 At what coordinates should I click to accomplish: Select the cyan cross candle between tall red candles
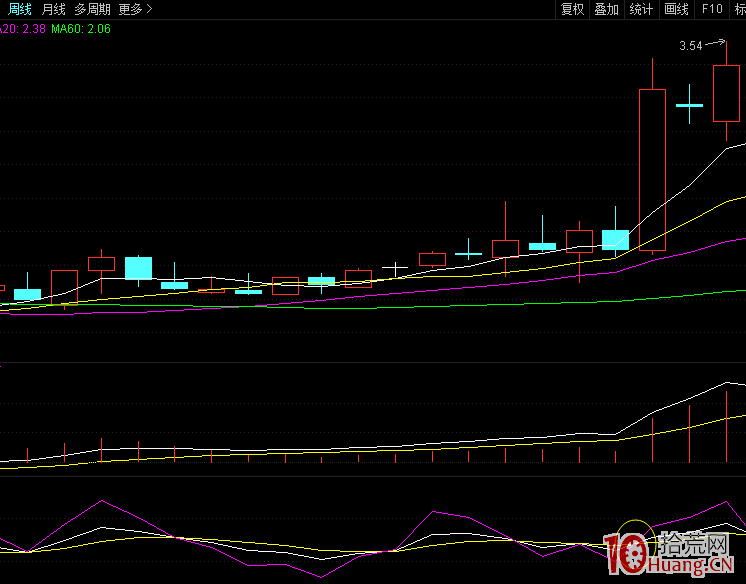point(689,104)
